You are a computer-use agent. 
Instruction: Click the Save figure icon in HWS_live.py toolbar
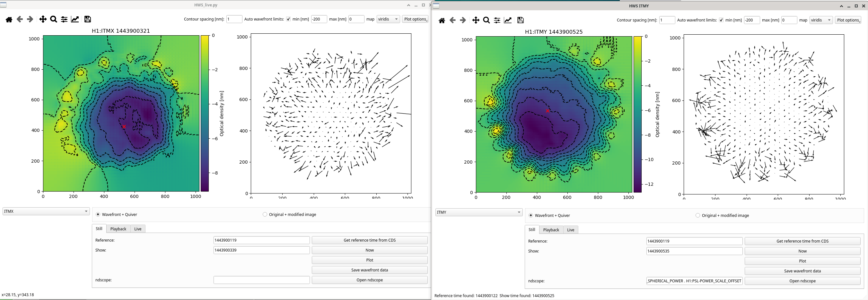[88, 20]
